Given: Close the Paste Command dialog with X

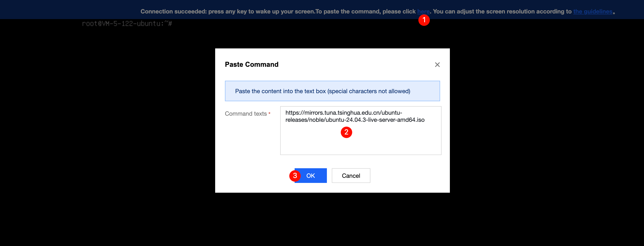Looking at the screenshot, I should [437, 65].
